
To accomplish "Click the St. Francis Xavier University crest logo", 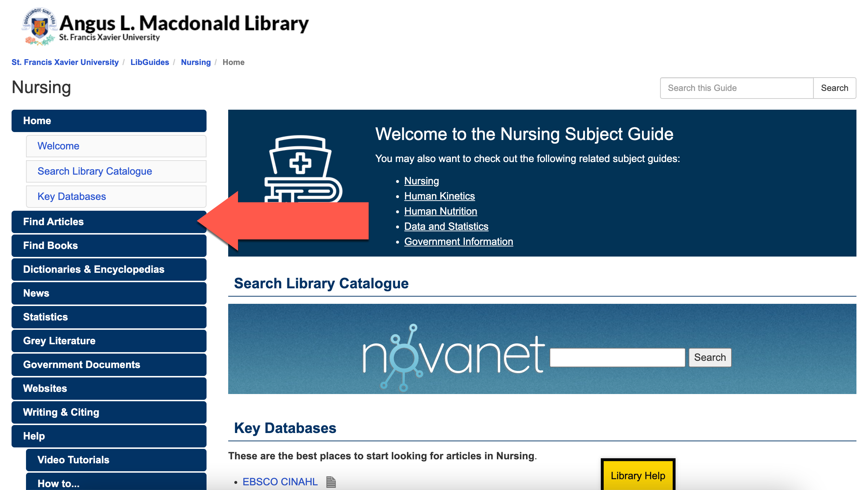I will tap(39, 27).
